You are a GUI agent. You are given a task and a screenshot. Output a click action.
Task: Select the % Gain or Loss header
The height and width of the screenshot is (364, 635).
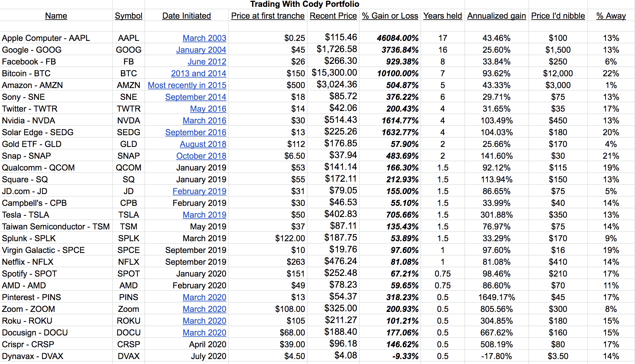(390, 16)
